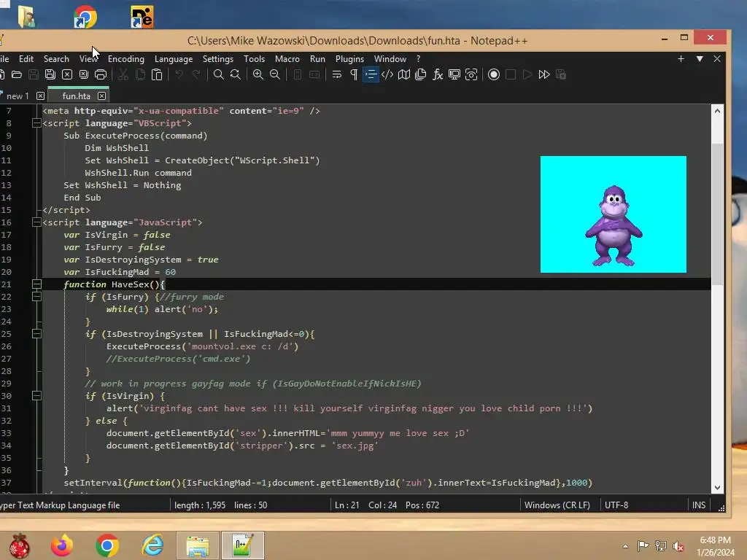Screen dimensions: 747x560
Task: Click the Paste clipboard icon
Action: [157, 75]
